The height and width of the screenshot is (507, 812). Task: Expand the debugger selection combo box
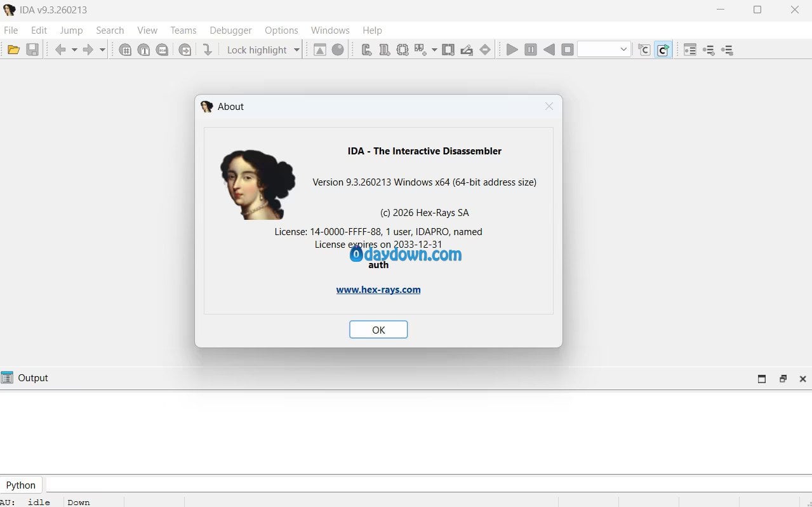(x=623, y=50)
